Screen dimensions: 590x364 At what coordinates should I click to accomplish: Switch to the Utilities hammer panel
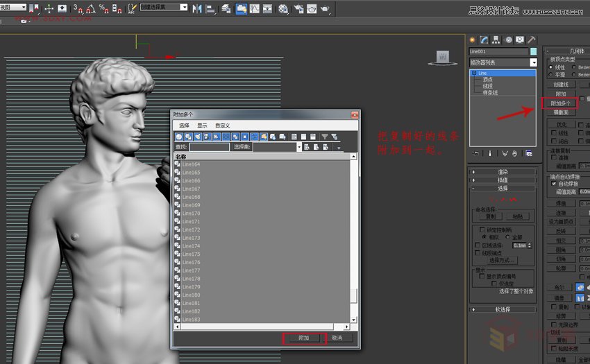point(531,40)
